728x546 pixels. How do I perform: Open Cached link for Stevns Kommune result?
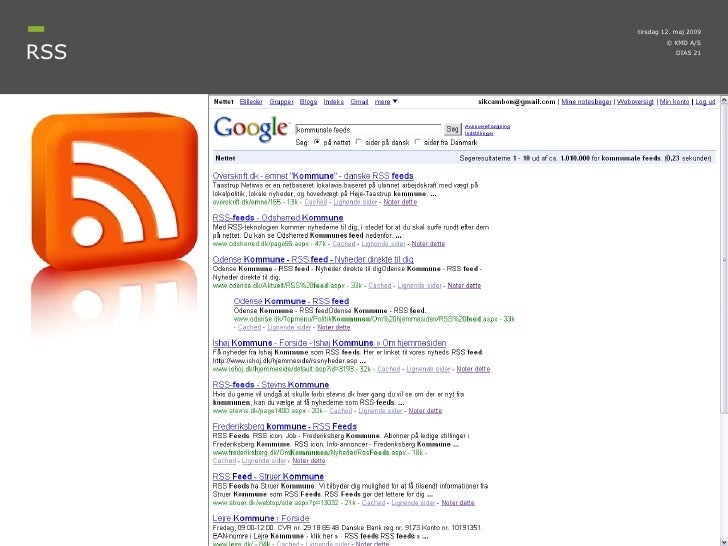click(341, 411)
